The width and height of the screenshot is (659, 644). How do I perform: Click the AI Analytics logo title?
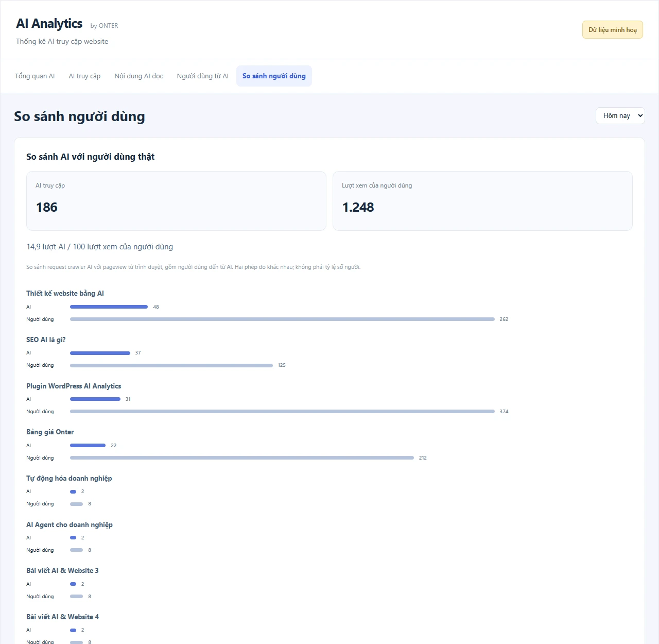(49, 24)
